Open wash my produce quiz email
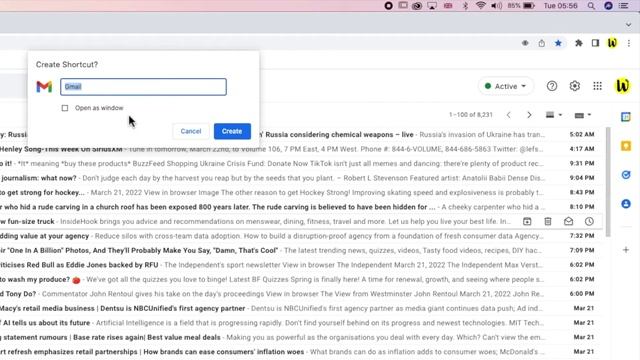Screen dimensions: 640x360 pos(301,279)
